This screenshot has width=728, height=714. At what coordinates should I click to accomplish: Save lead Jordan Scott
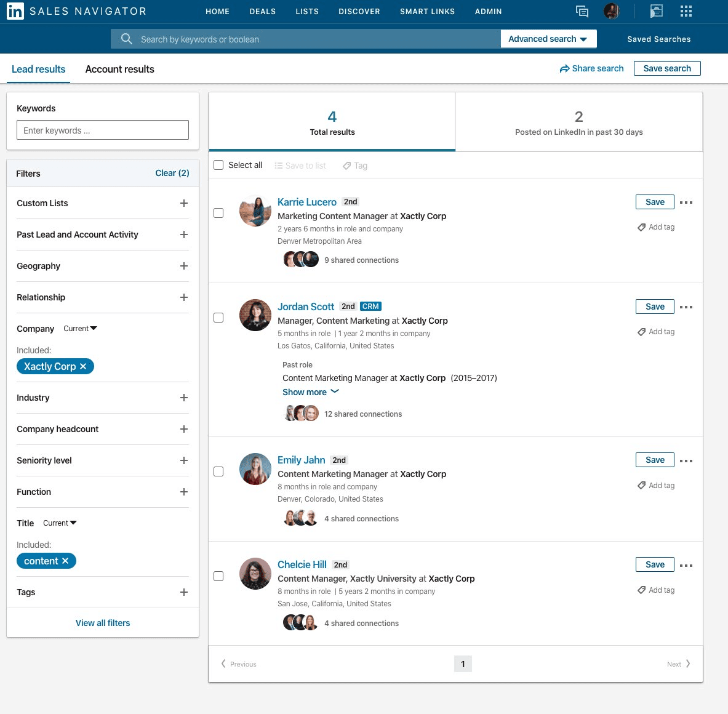(x=655, y=307)
